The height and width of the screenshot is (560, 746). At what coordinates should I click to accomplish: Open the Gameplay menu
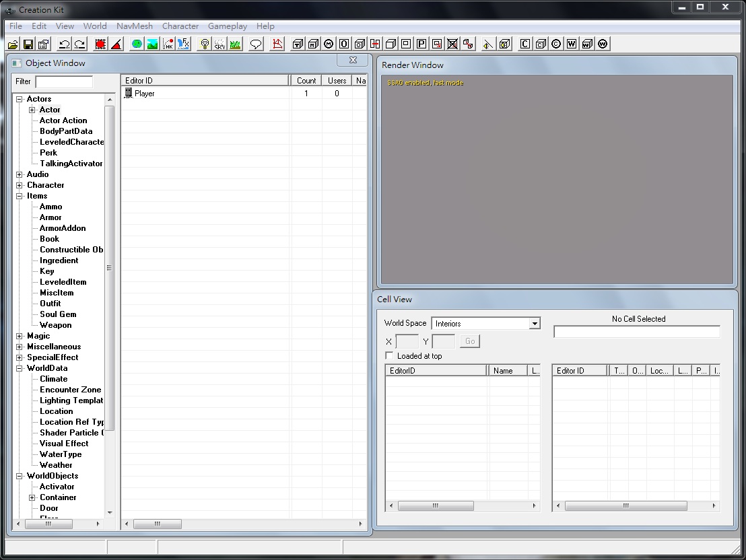228,26
